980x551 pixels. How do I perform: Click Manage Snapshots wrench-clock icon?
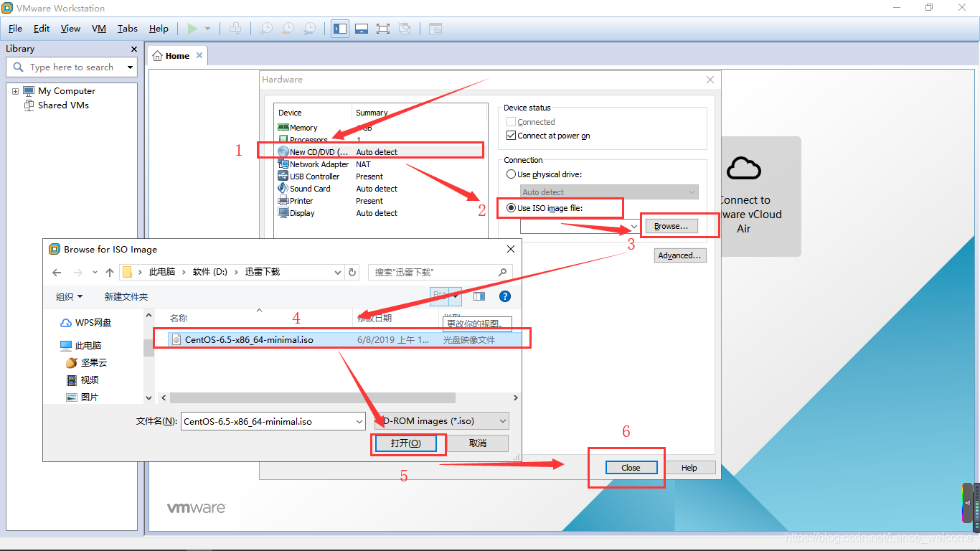[x=309, y=29]
